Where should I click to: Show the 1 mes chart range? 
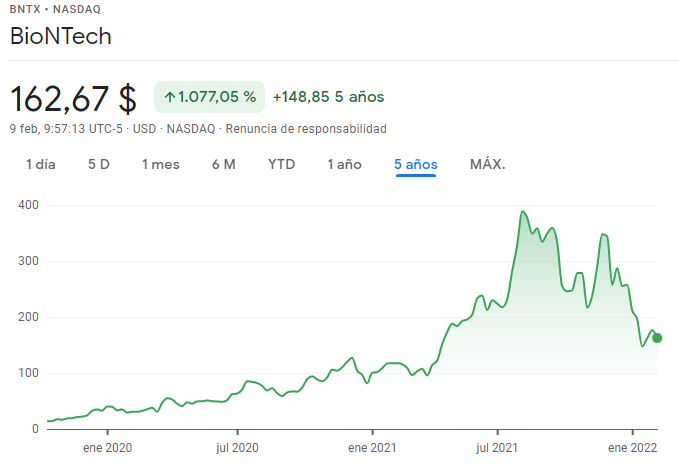click(x=160, y=164)
